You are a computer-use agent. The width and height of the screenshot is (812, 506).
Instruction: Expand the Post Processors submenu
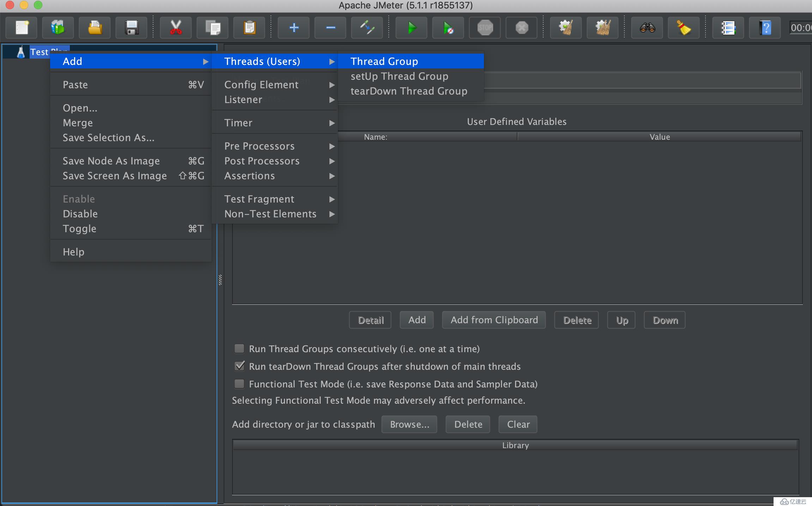tap(277, 160)
